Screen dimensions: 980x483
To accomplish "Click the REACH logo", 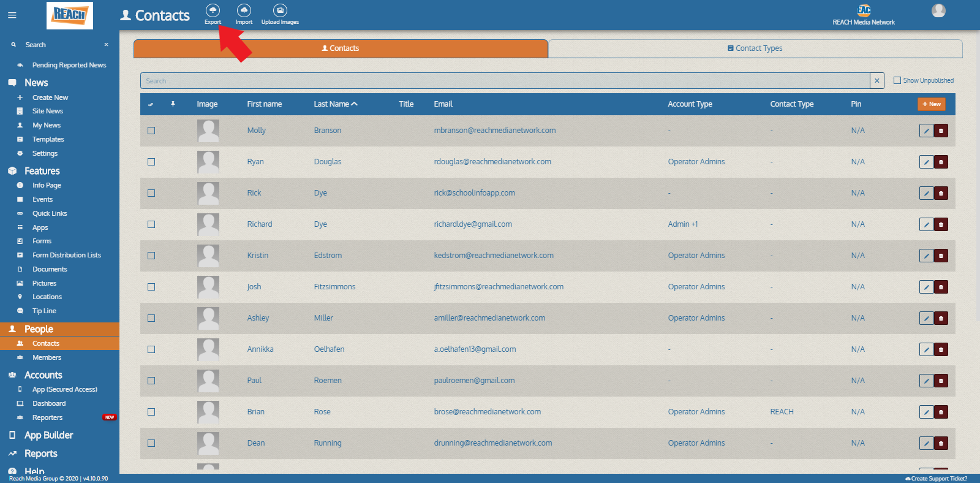I will click(70, 15).
